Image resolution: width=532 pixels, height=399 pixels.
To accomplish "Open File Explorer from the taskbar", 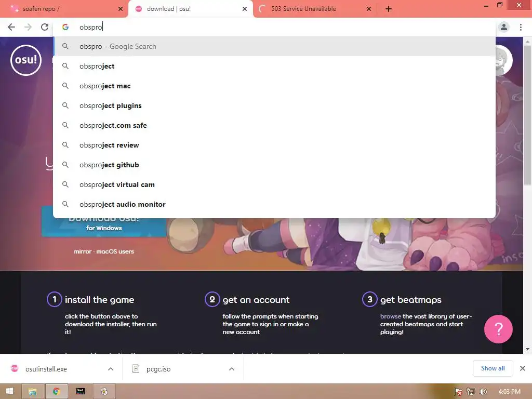I will 33,391.
